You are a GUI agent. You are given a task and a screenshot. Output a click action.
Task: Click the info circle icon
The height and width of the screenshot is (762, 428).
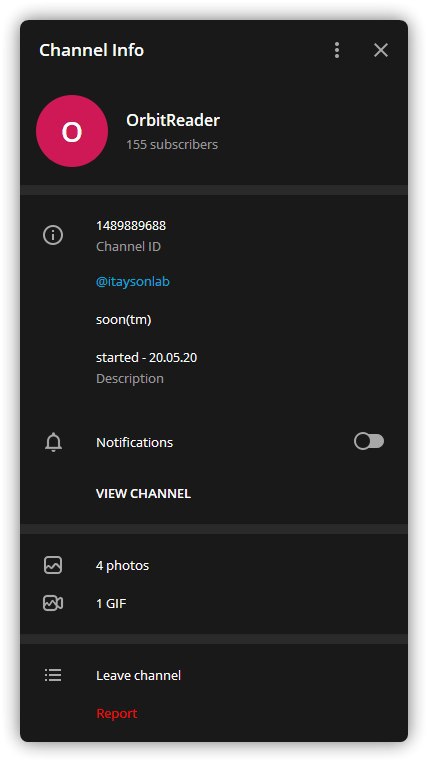tap(53, 235)
